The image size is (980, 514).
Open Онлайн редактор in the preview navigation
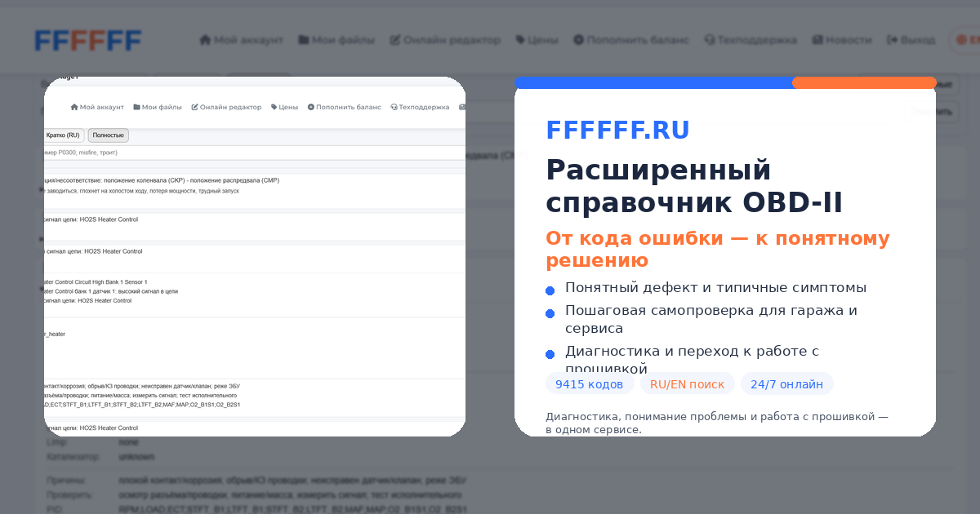click(x=226, y=107)
